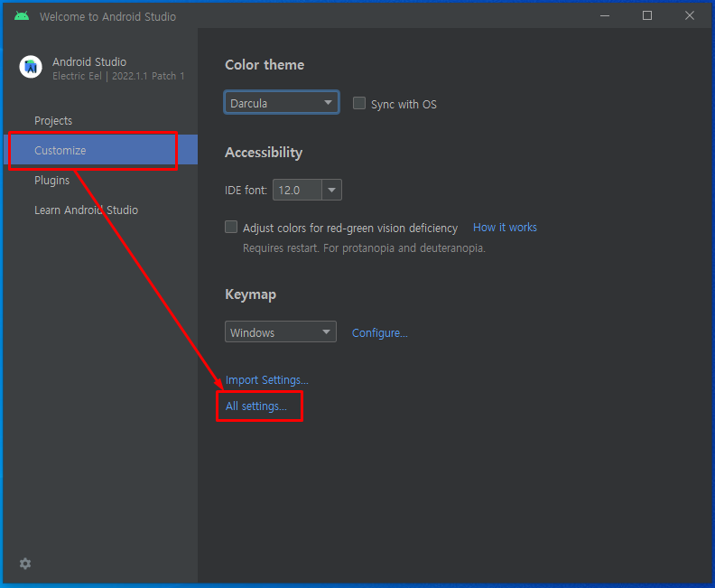The height and width of the screenshot is (588, 715).
Task: Click the Android Studio logo icon in sidebar
Action: (31, 67)
